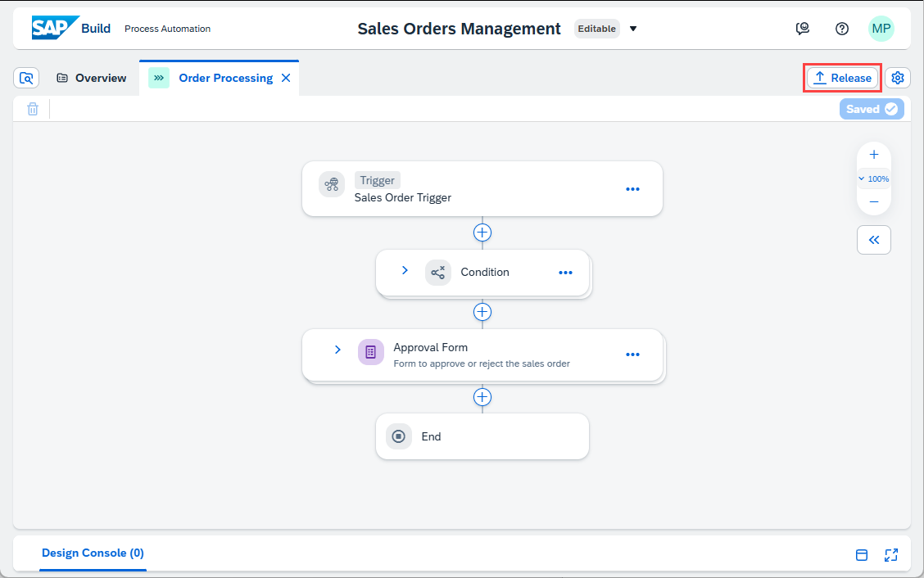Click the Trigger label tag
Viewport: 924px width, 578px height.
pyautogui.click(x=377, y=180)
